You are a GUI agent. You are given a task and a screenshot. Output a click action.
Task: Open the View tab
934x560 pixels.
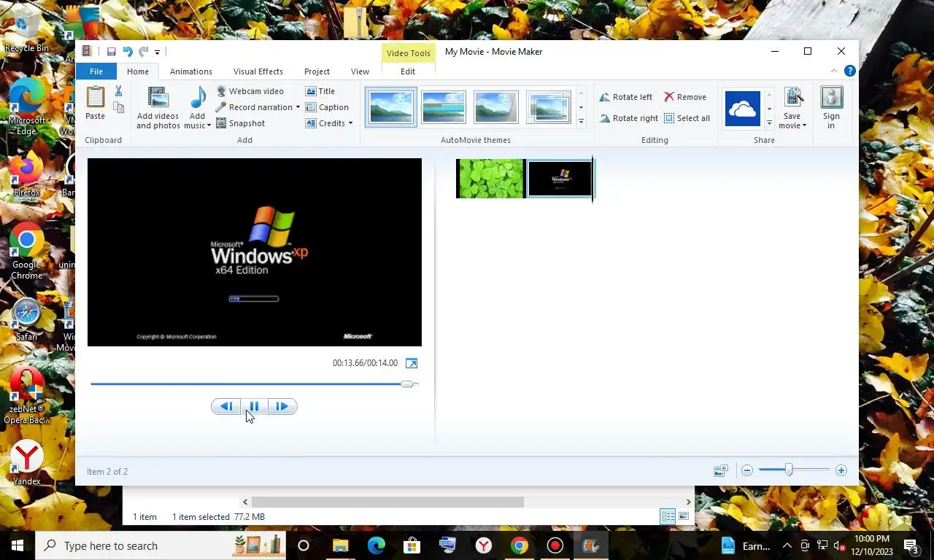(360, 71)
